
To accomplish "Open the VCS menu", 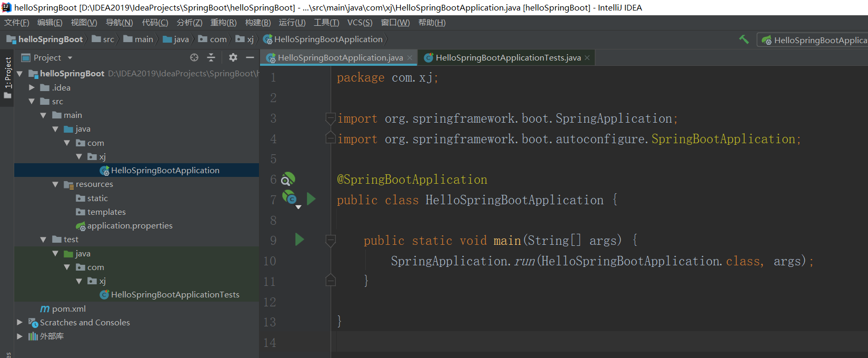I will 360,23.
